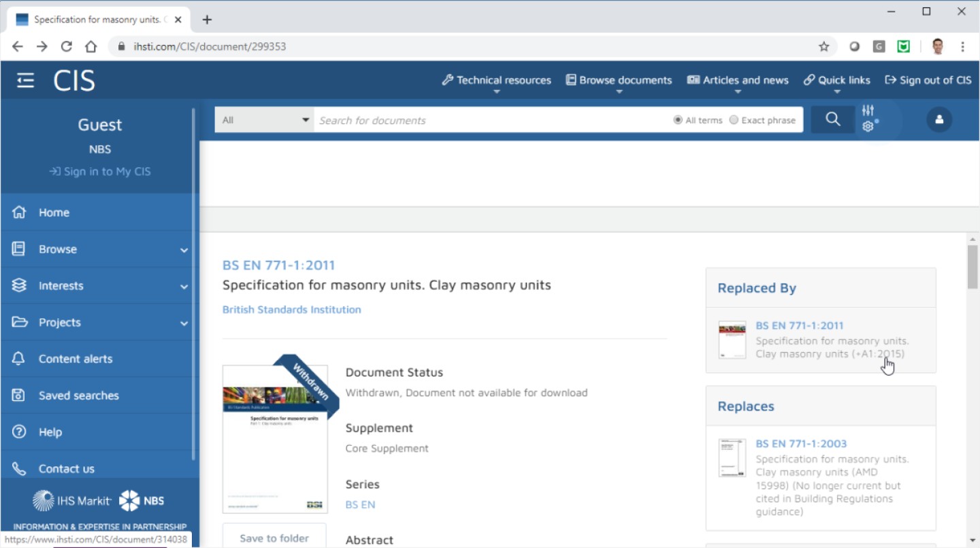This screenshot has height=548, width=980.
Task: Open the user profile avatar icon
Action: tap(939, 120)
